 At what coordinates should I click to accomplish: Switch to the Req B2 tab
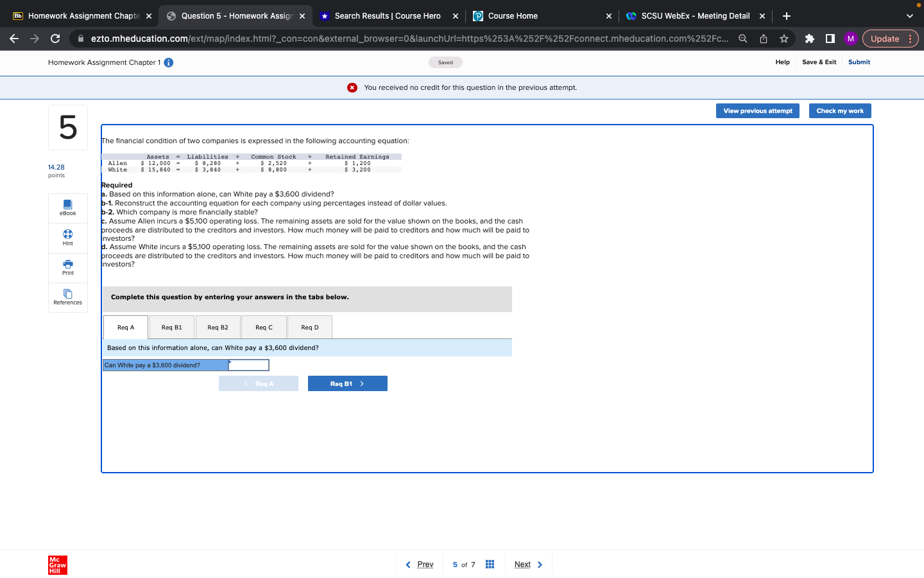click(218, 327)
